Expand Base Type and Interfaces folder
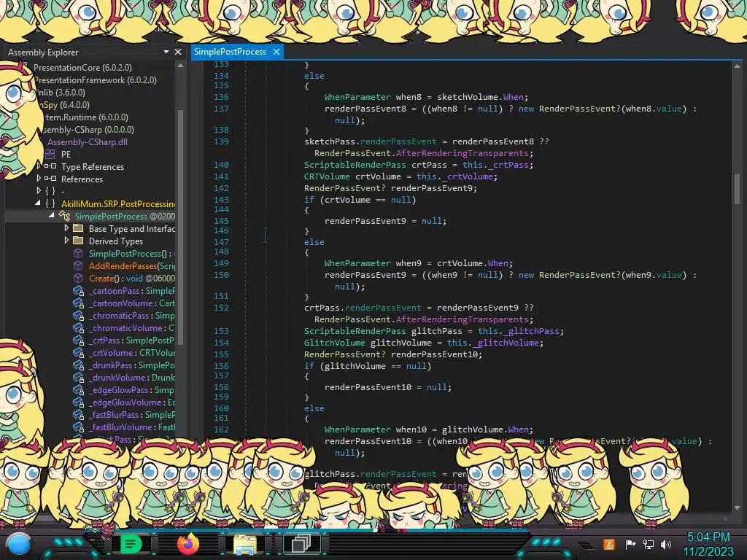 click(66, 228)
